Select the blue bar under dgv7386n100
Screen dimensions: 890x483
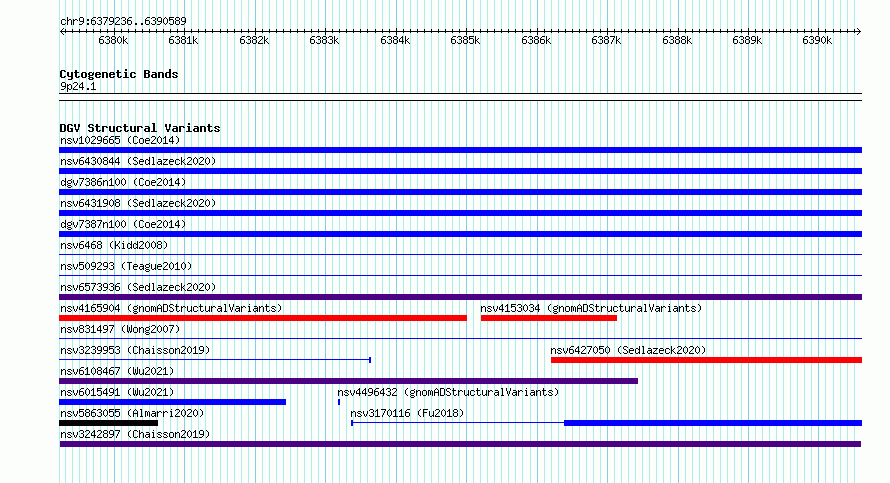tap(460, 192)
